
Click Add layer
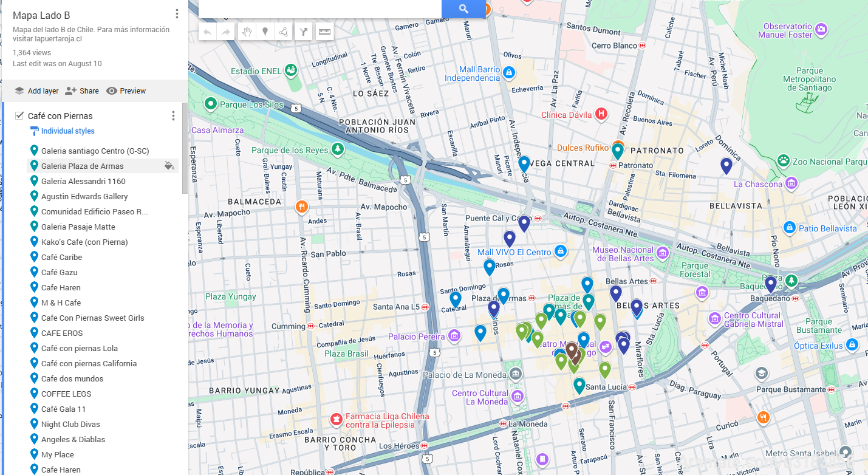(36, 91)
